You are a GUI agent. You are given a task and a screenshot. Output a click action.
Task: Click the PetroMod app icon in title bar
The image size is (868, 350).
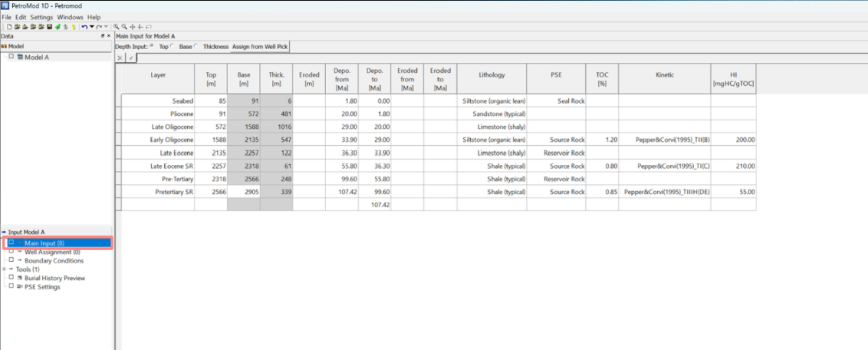click(x=5, y=7)
